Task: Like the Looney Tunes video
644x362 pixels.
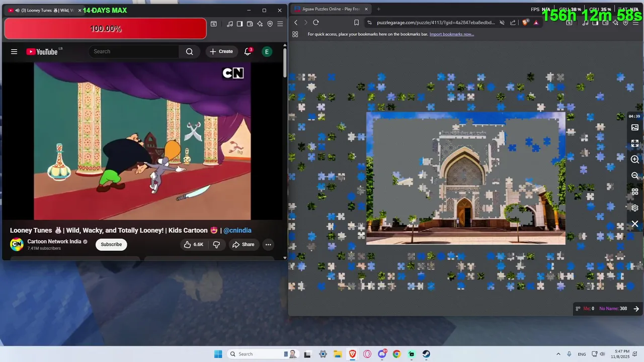Action: pyautogui.click(x=193, y=244)
